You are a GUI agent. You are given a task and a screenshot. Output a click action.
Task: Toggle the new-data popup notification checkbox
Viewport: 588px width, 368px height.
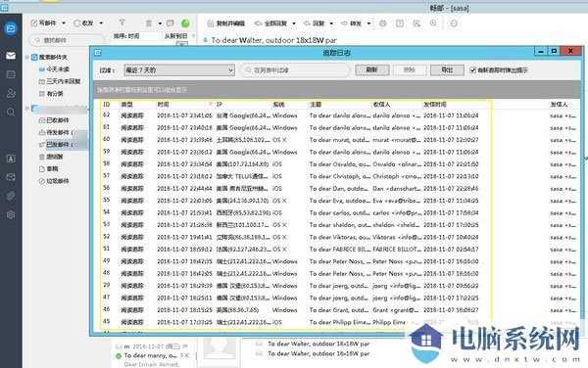pyautogui.click(x=472, y=70)
